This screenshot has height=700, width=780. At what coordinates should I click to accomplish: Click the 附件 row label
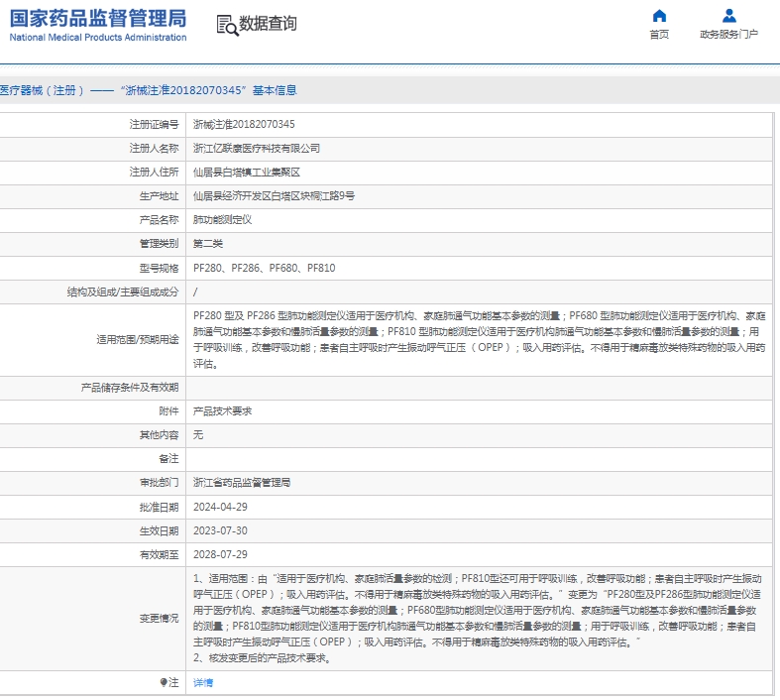coord(168,411)
